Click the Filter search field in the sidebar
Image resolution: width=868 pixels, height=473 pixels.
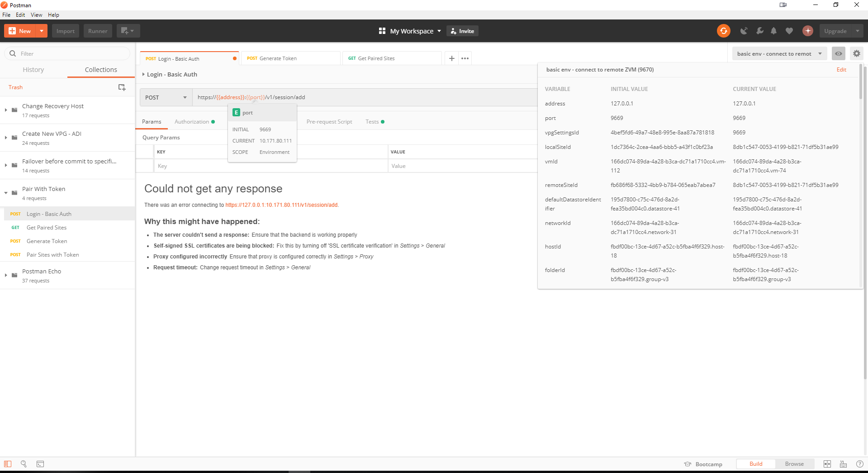pyautogui.click(x=67, y=53)
